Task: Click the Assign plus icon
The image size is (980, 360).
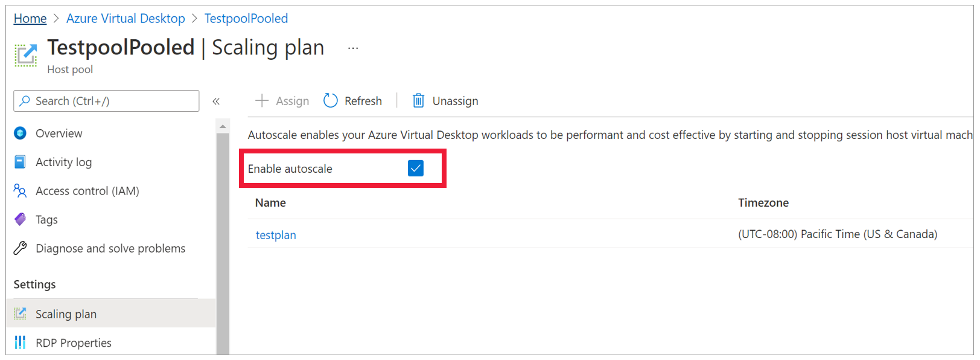Action: point(261,100)
